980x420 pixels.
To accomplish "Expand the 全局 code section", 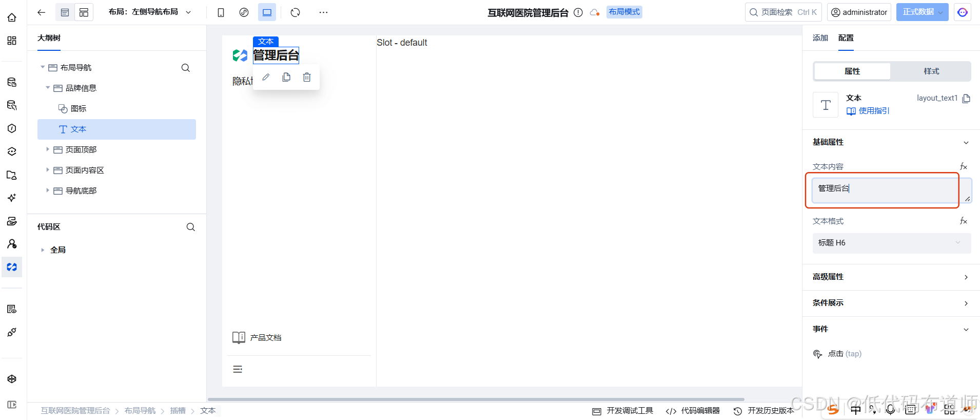I will click(x=43, y=250).
